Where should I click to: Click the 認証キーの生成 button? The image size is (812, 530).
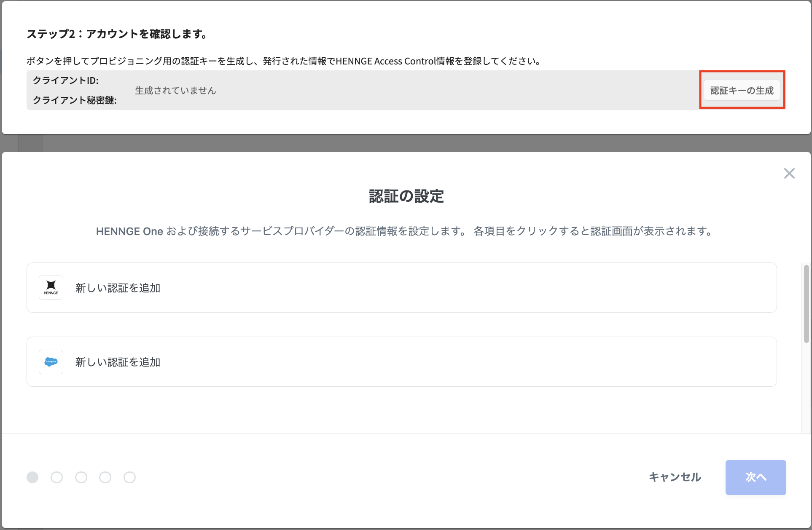click(x=742, y=90)
